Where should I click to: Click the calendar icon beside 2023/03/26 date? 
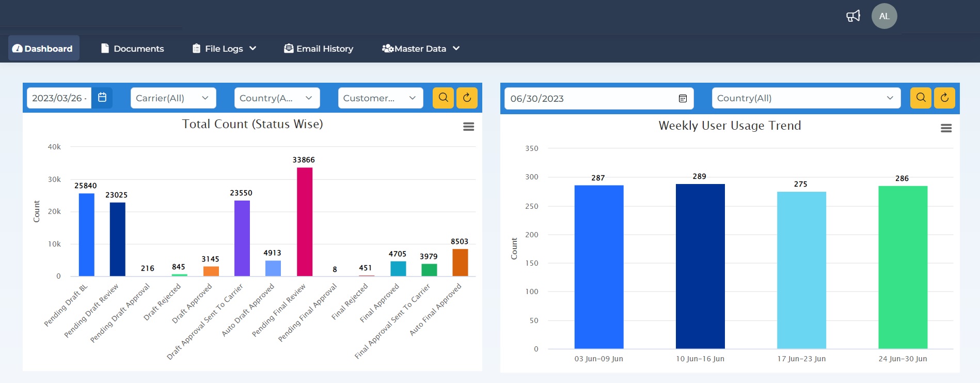coord(102,98)
